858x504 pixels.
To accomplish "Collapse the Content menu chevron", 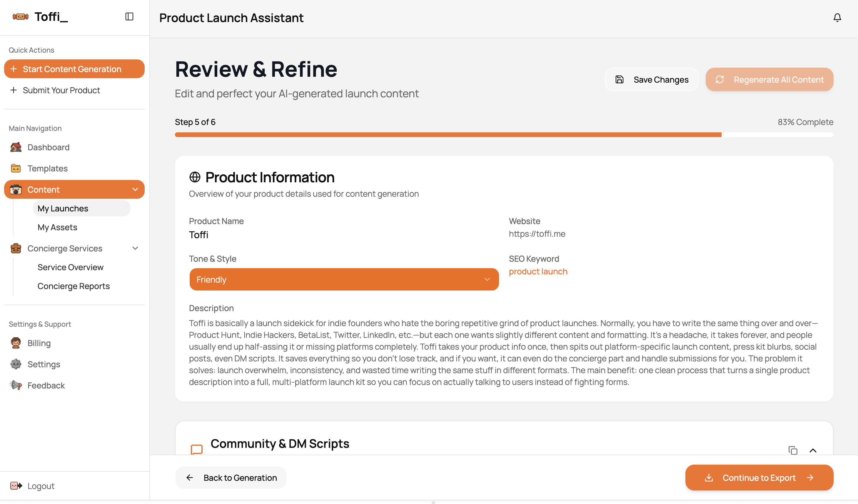I will (135, 189).
